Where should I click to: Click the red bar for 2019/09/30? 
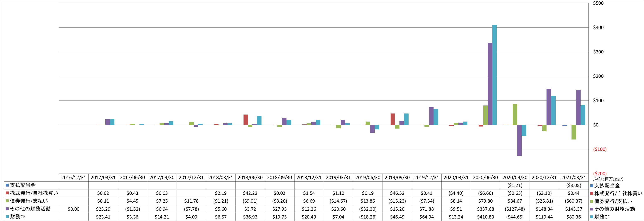pyautogui.click(x=393, y=119)
